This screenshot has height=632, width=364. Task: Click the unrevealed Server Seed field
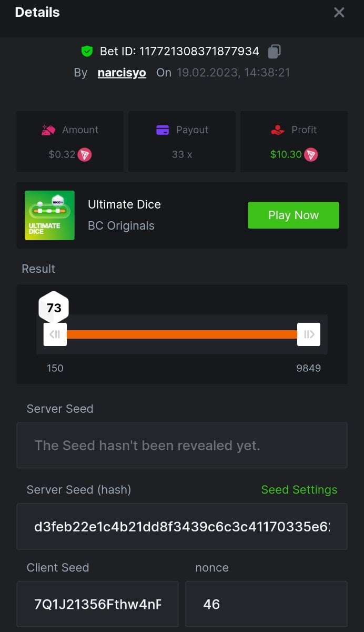pyautogui.click(x=181, y=446)
